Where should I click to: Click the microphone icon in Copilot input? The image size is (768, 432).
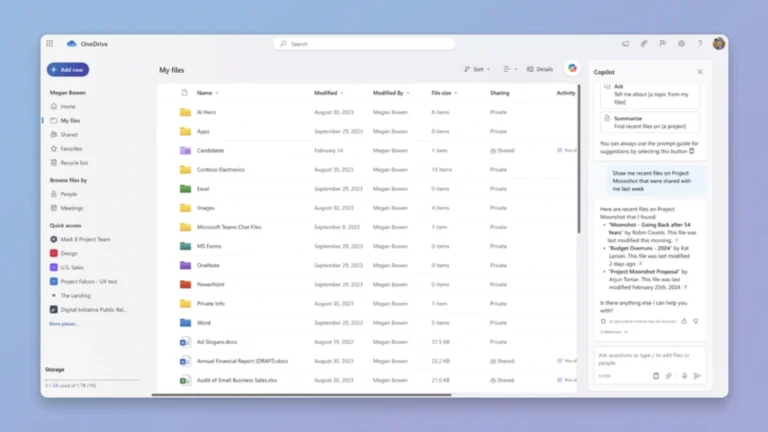pos(684,376)
